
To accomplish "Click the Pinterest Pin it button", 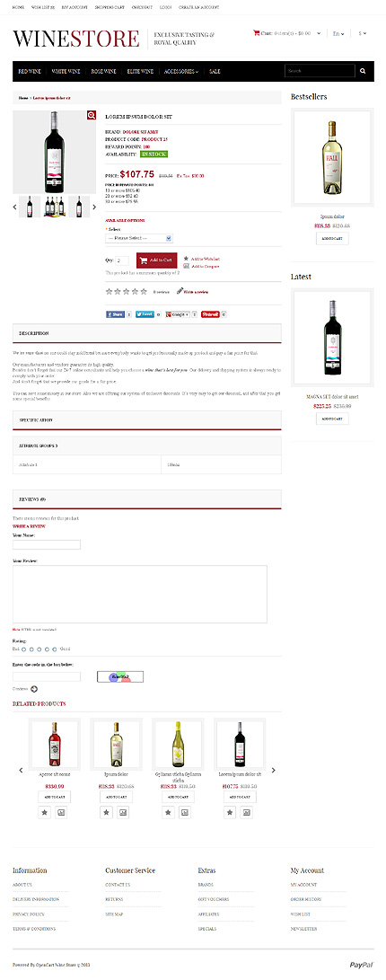I will coord(210,314).
